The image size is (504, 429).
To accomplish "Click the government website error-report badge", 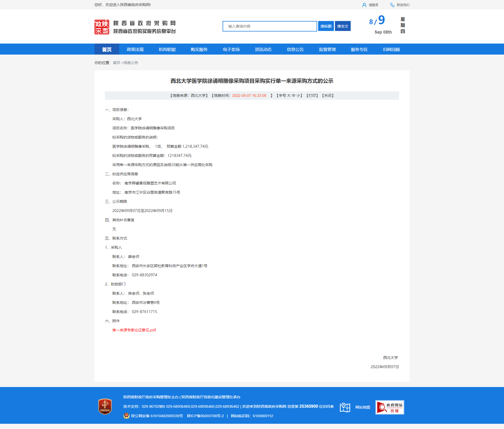I will pos(390,407).
